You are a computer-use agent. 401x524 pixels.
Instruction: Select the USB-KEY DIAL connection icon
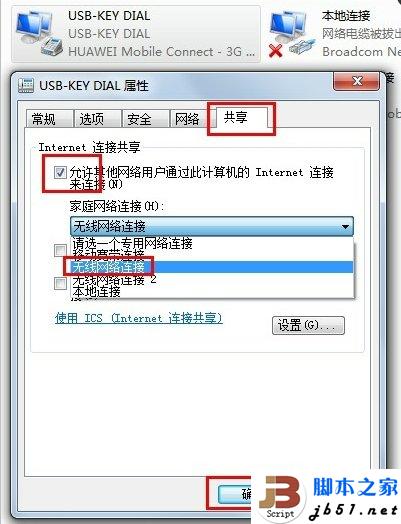(x=39, y=33)
